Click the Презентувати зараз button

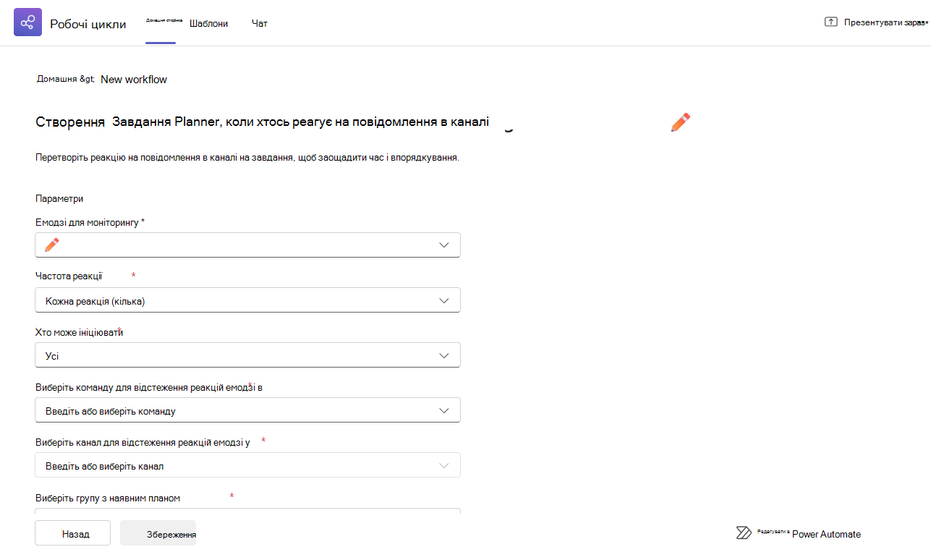point(876,22)
